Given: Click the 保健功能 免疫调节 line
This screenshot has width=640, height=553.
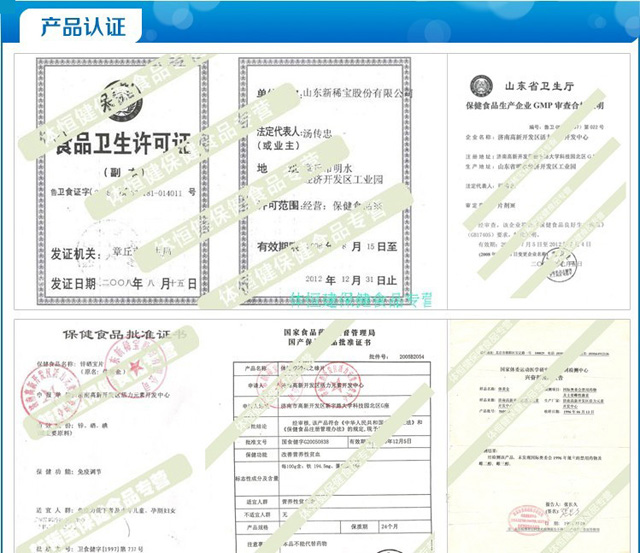Looking at the screenshot, I should (x=69, y=472).
